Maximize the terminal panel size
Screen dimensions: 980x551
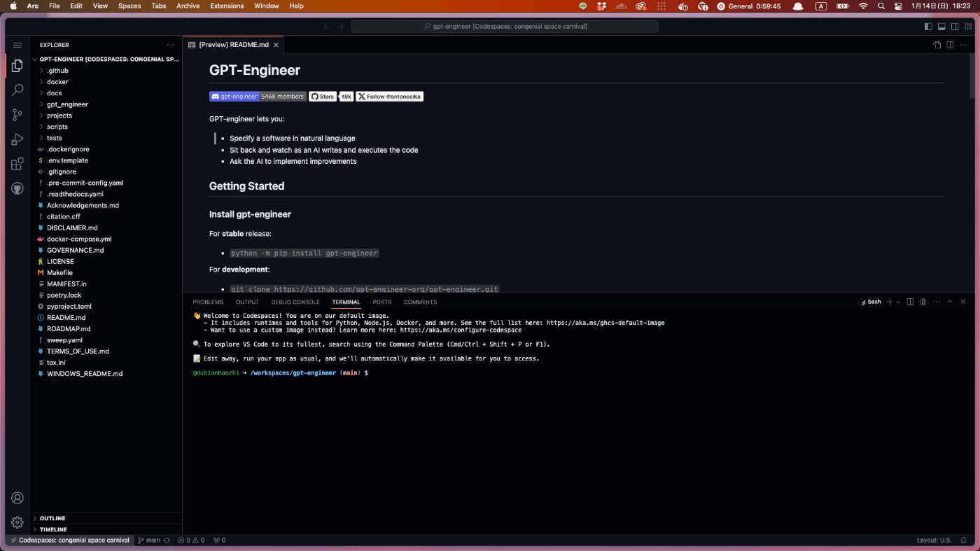(x=950, y=302)
